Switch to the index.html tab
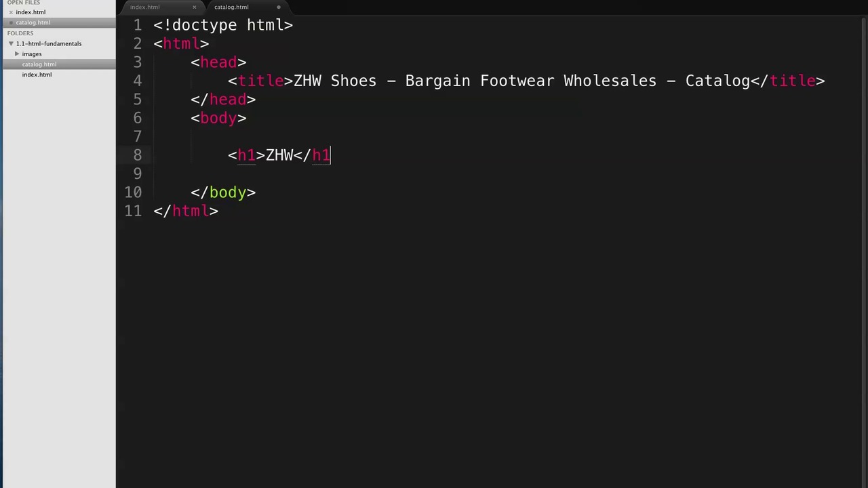The width and height of the screenshot is (868, 488). point(145,7)
